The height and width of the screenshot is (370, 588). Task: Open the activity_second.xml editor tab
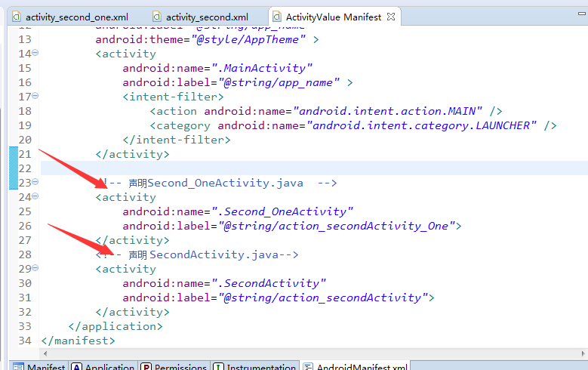[206, 17]
